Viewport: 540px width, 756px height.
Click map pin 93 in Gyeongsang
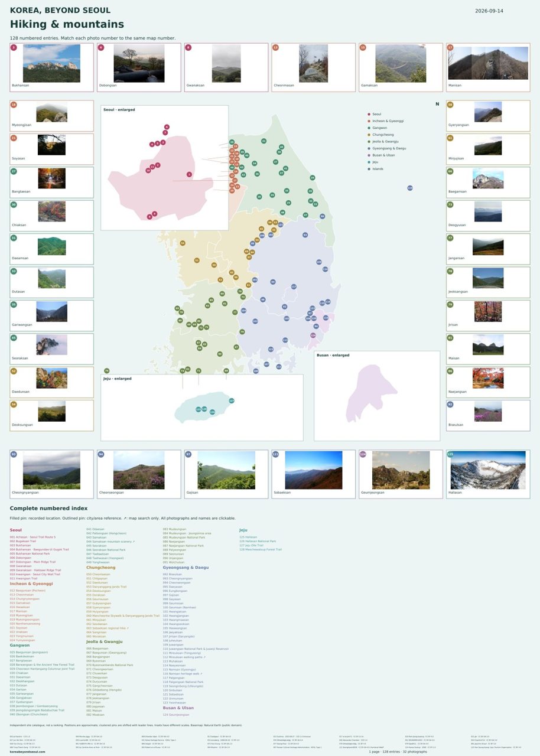(305, 235)
